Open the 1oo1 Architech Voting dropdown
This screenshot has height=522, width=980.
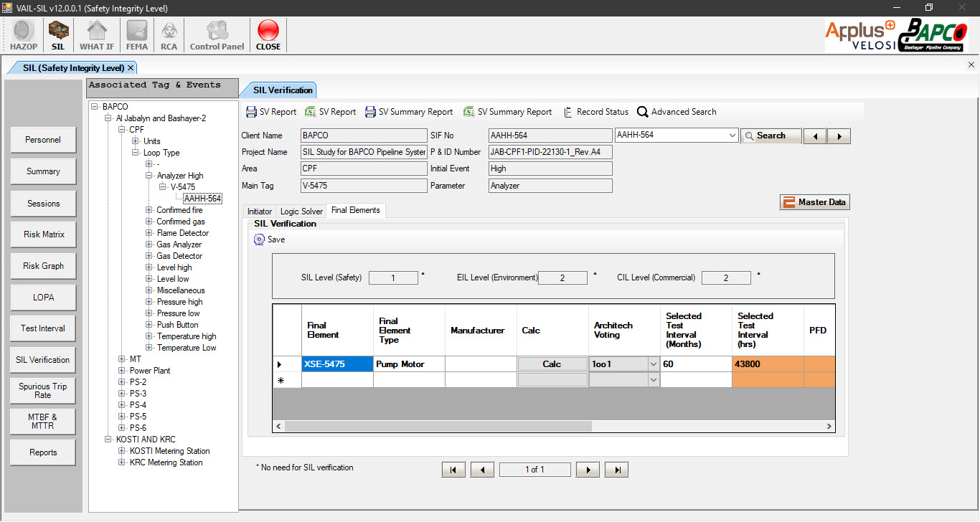click(x=653, y=364)
